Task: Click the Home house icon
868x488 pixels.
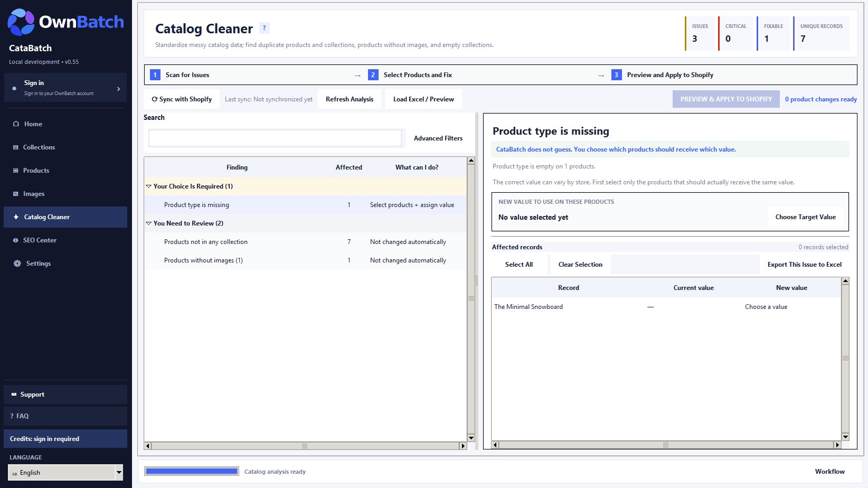Action: (x=16, y=124)
